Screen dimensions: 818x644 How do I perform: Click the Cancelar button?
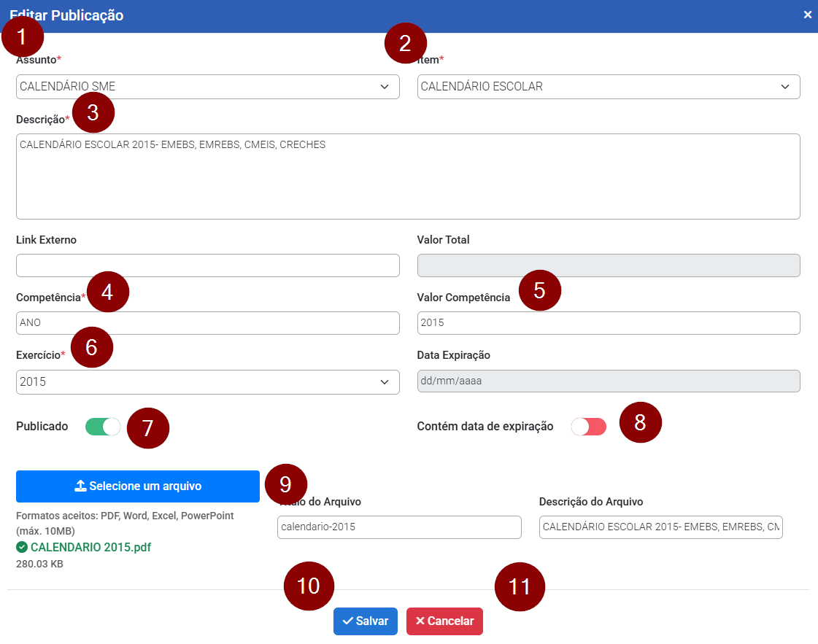click(444, 621)
